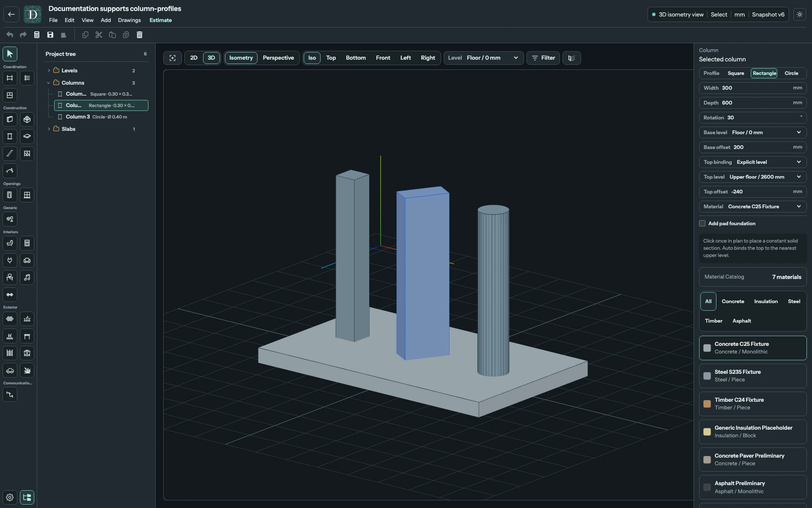
Task: Set column profile to Circle
Action: click(x=791, y=73)
